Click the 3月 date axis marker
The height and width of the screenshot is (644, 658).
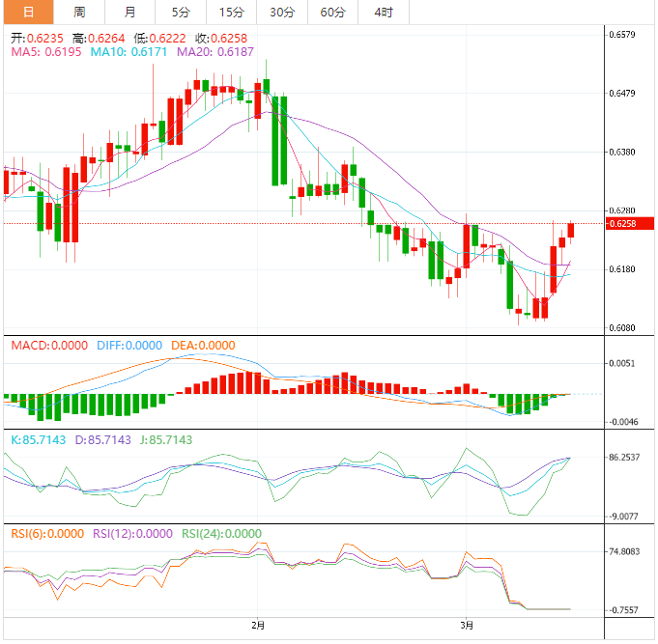tap(467, 626)
